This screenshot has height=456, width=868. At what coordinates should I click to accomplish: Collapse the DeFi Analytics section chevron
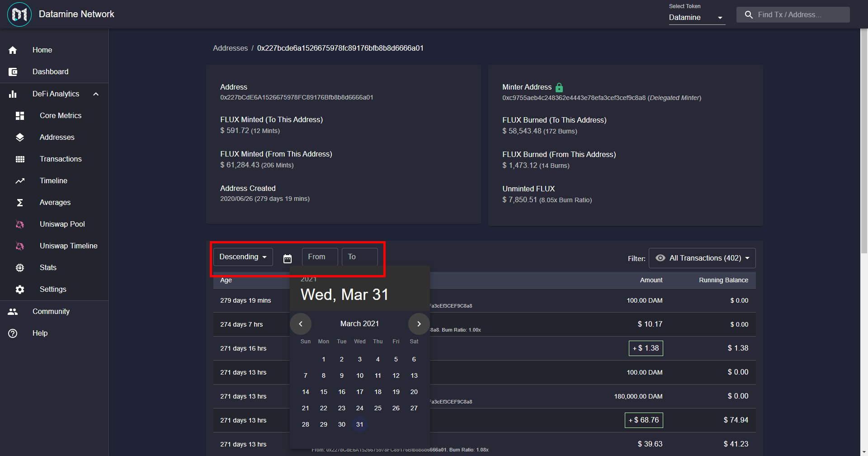pos(96,94)
